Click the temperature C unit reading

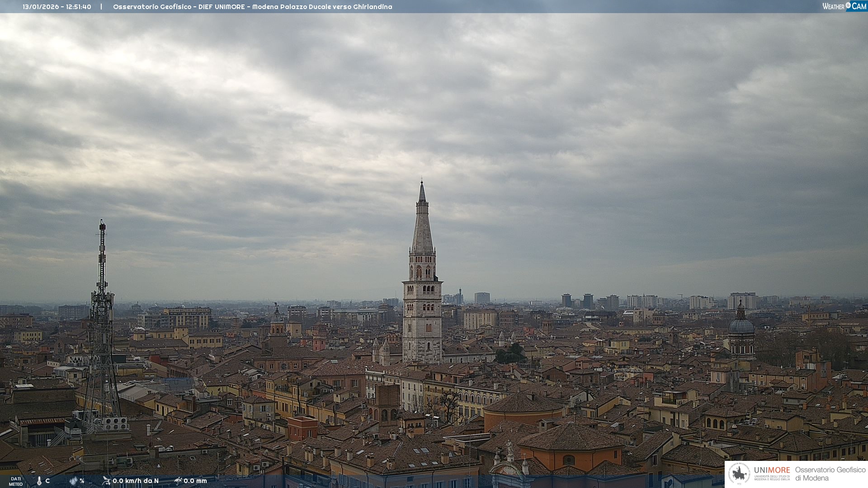[x=47, y=481]
